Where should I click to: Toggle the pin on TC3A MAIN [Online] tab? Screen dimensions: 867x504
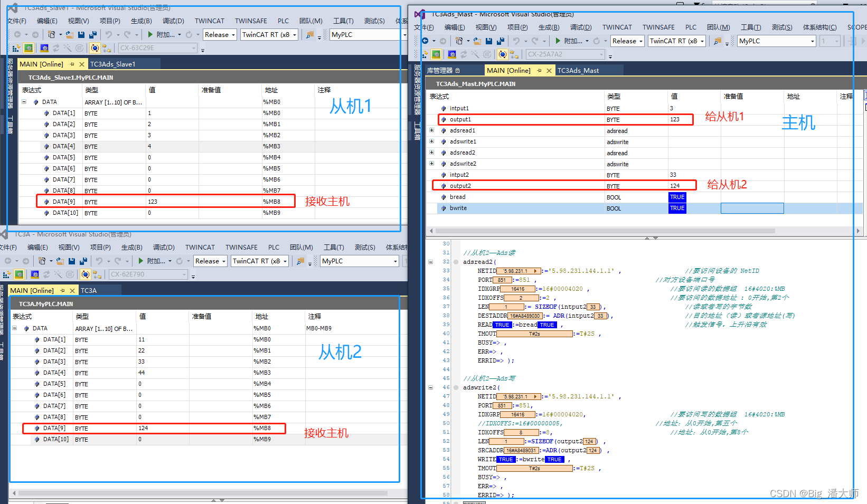point(63,291)
